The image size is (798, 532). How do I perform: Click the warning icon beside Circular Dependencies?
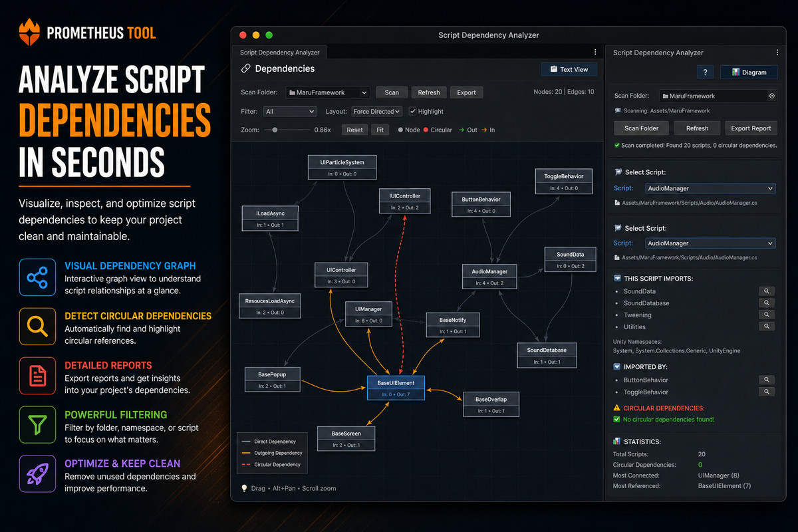click(617, 408)
